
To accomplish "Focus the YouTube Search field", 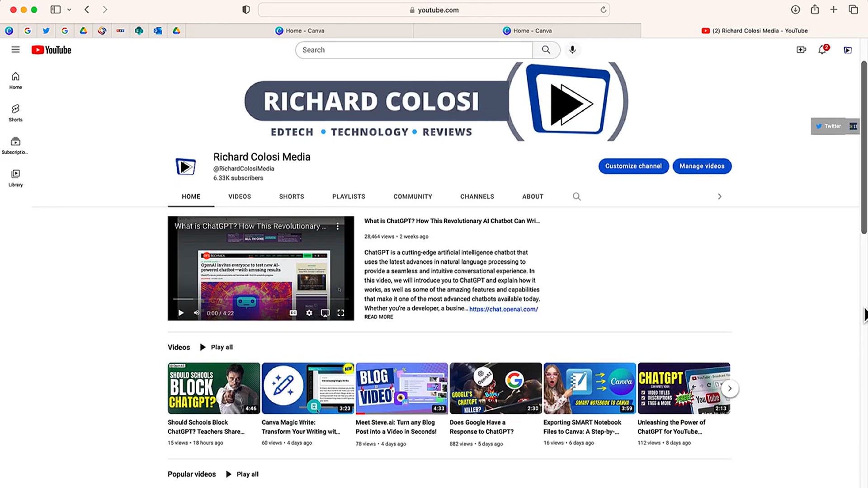I will click(414, 50).
